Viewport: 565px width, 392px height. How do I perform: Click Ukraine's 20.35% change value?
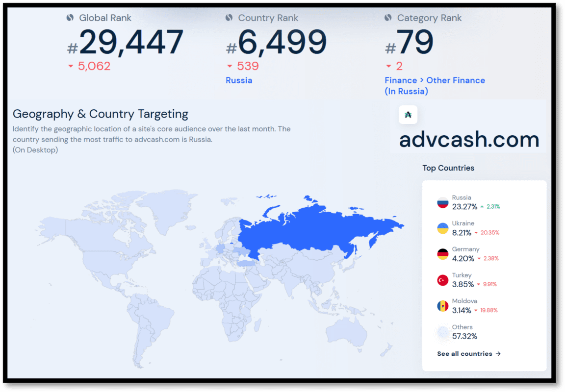pyautogui.click(x=489, y=233)
